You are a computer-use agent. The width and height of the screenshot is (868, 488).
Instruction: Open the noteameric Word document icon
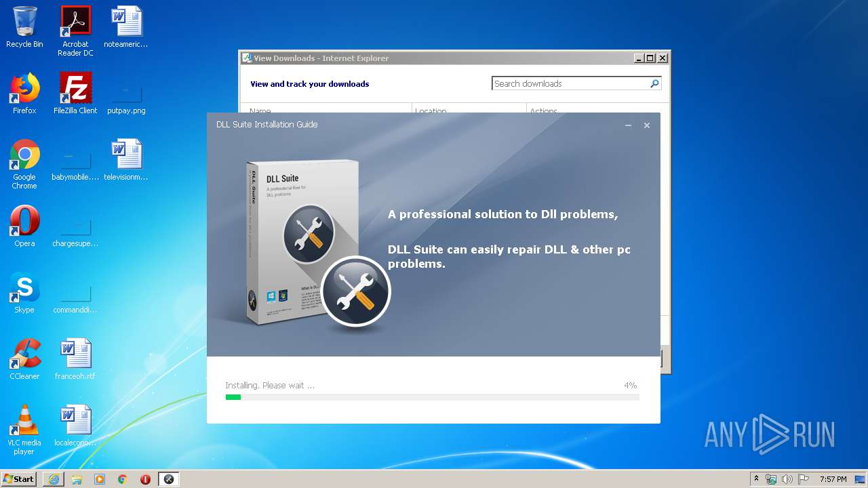coord(126,27)
